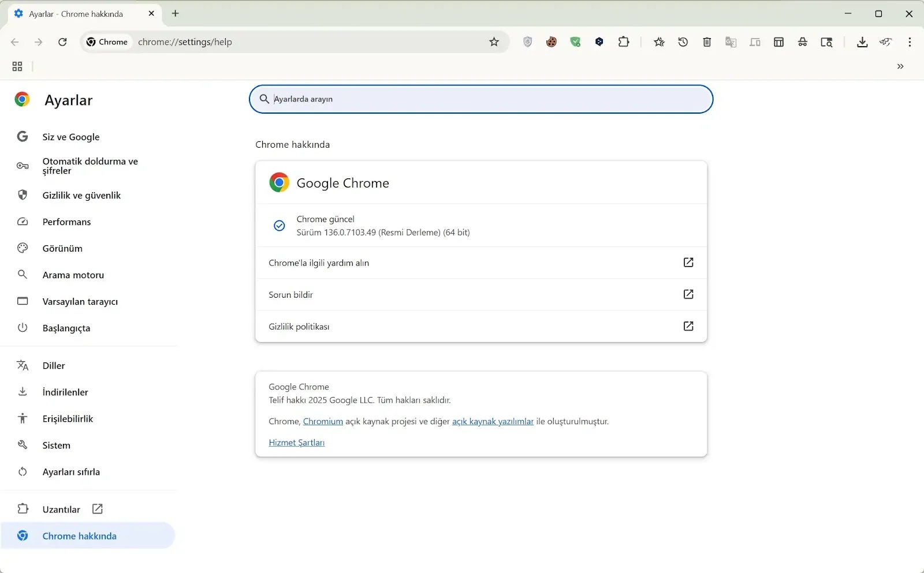This screenshot has width=924, height=573.
Task: Click the Sürüm 136.0.7103.49 version text
Action: tap(383, 233)
